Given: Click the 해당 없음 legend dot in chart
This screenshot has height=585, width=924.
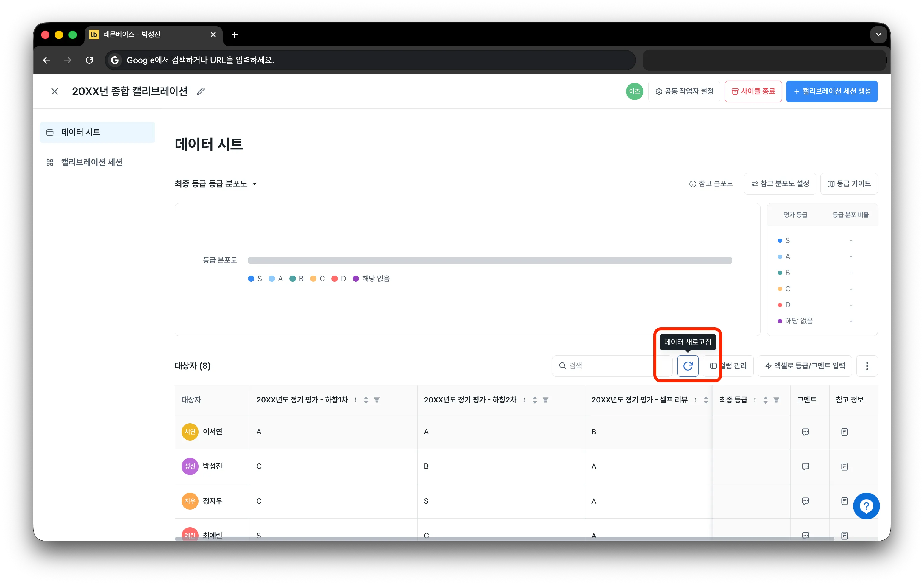Looking at the screenshot, I should coord(356,279).
